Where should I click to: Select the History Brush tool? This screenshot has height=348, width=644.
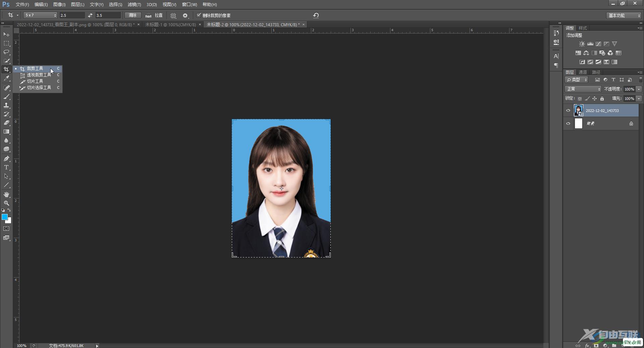click(x=6, y=114)
